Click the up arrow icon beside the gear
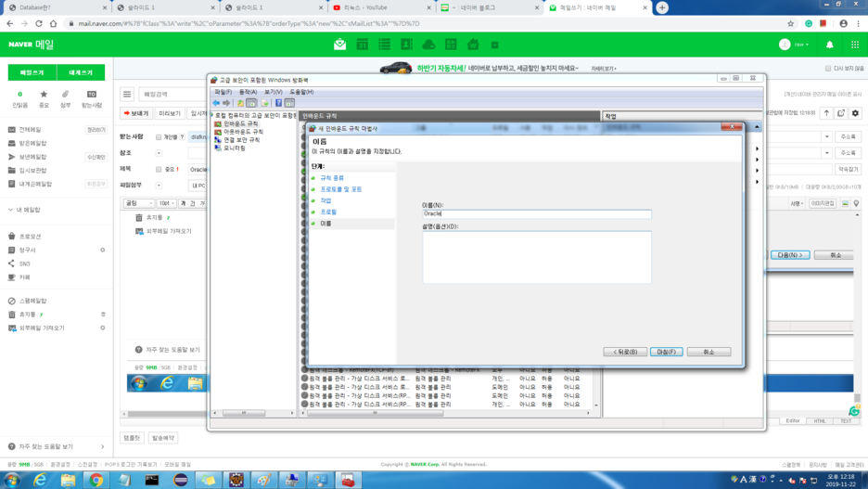 tap(826, 113)
